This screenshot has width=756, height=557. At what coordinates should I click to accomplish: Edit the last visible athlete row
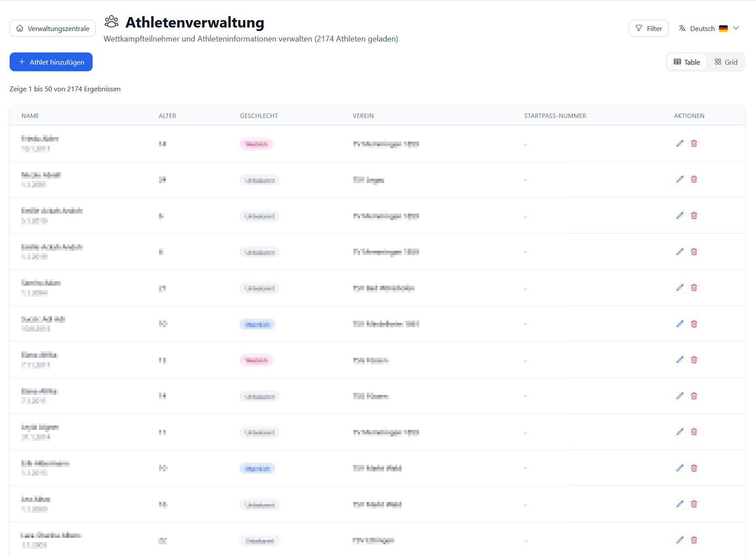click(x=680, y=540)
